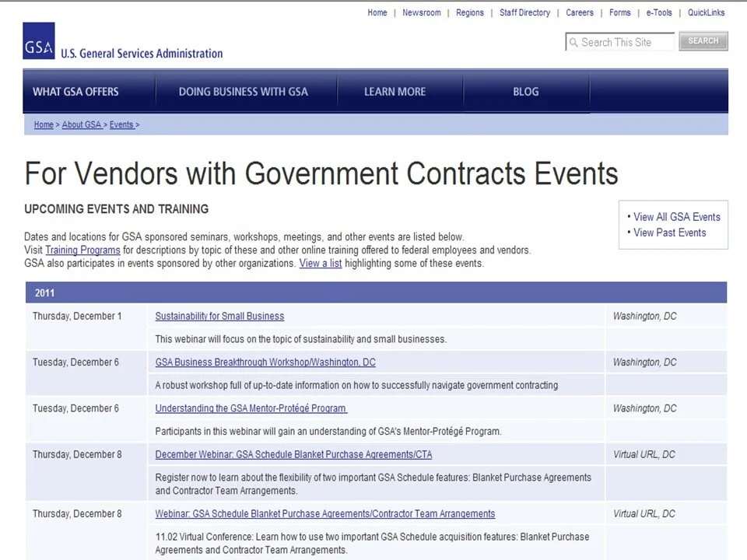
Task: Go to Home in the breadcrumb
Action: (x=44, y=124)
